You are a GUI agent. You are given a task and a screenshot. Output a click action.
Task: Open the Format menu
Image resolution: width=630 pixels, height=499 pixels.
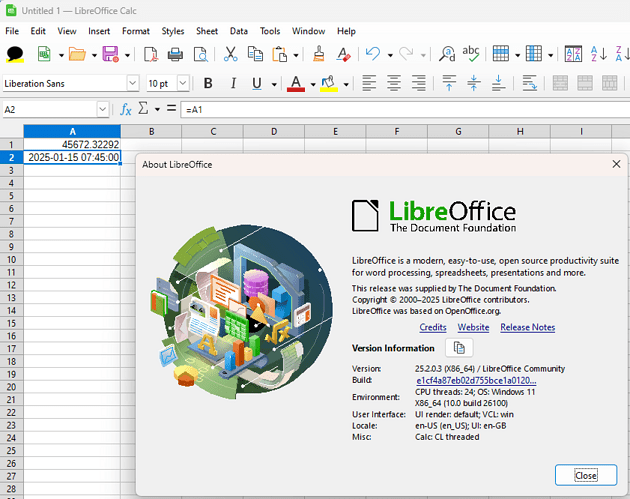click(136, 31)
